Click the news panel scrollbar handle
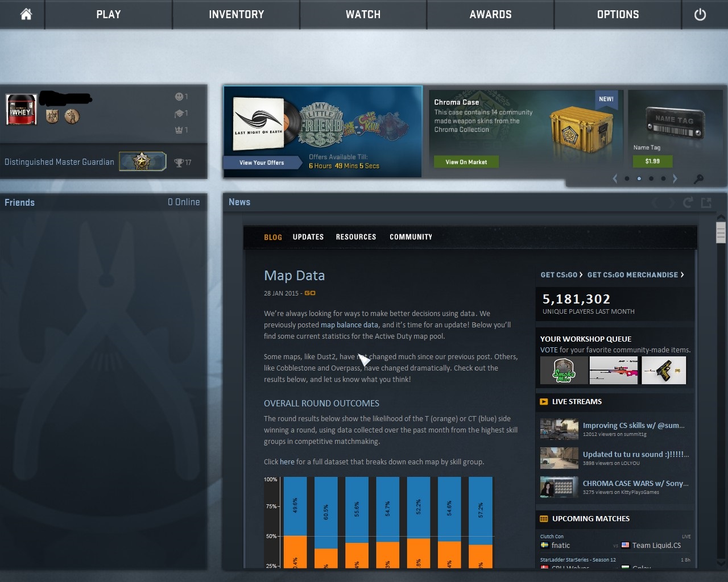Image resolution: width=728 pixels, height=582 pixels. pos(721,233)
